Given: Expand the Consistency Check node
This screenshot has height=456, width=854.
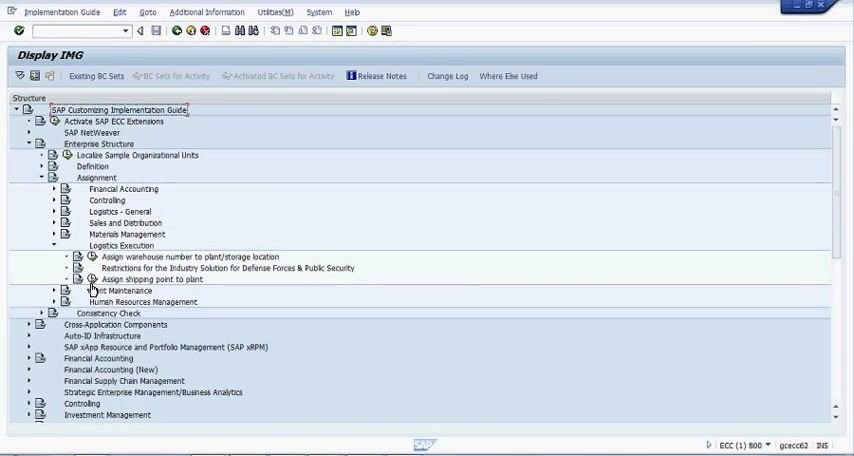Looking at the screenshot, I should point(41,313).
